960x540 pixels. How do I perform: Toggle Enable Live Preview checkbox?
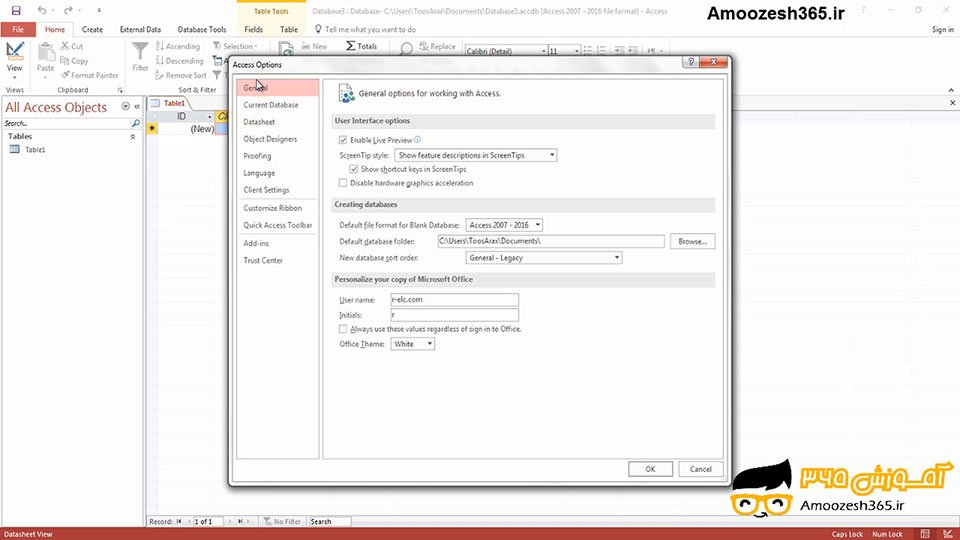[343, 140]
